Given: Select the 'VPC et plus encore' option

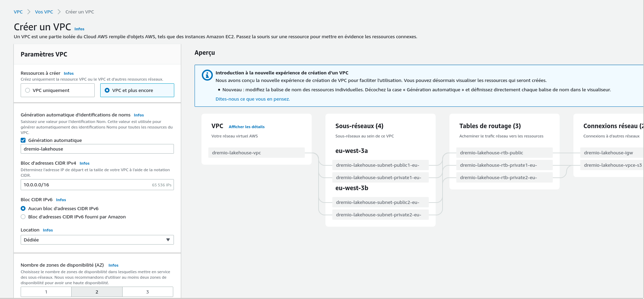Looking at the screenshot, I should point(137,90).
